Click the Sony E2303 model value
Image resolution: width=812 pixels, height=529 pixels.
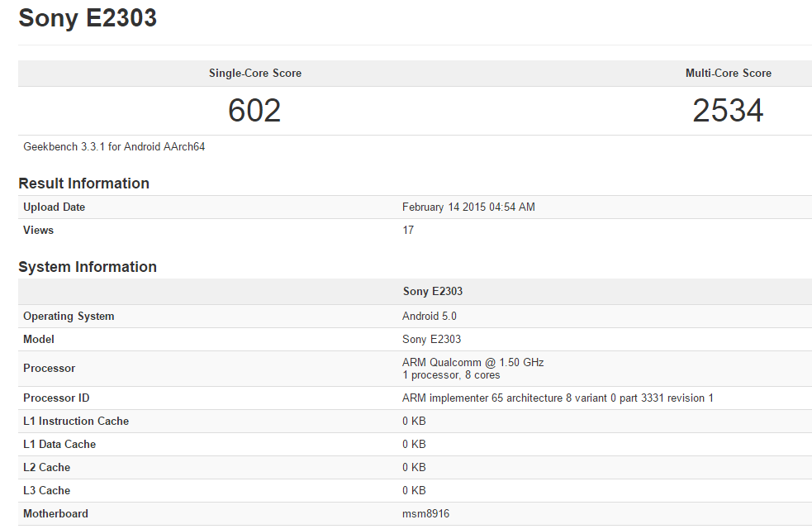click(431, 340)
